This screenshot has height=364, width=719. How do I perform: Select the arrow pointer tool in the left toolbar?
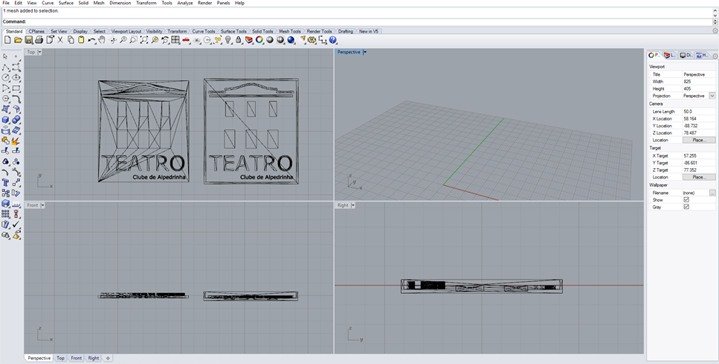pos(5,56)
